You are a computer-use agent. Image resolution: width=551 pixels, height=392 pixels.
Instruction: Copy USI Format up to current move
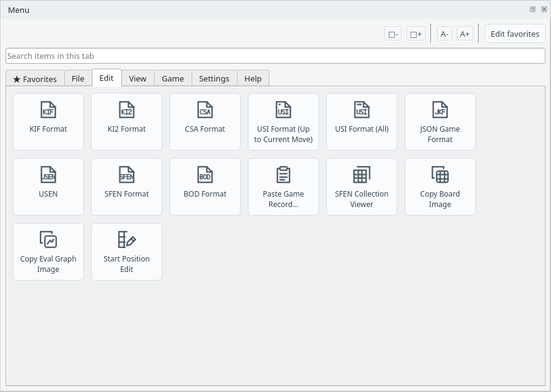point(283,122)
